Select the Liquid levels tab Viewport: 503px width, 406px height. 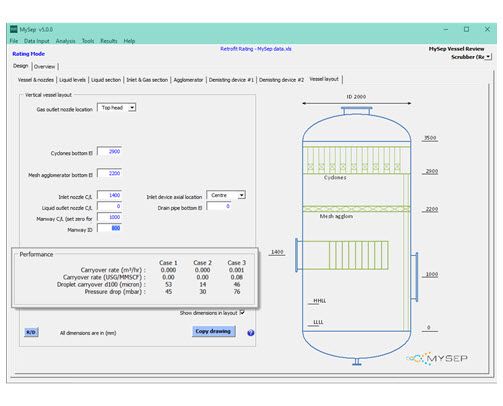tap(72, 80)
